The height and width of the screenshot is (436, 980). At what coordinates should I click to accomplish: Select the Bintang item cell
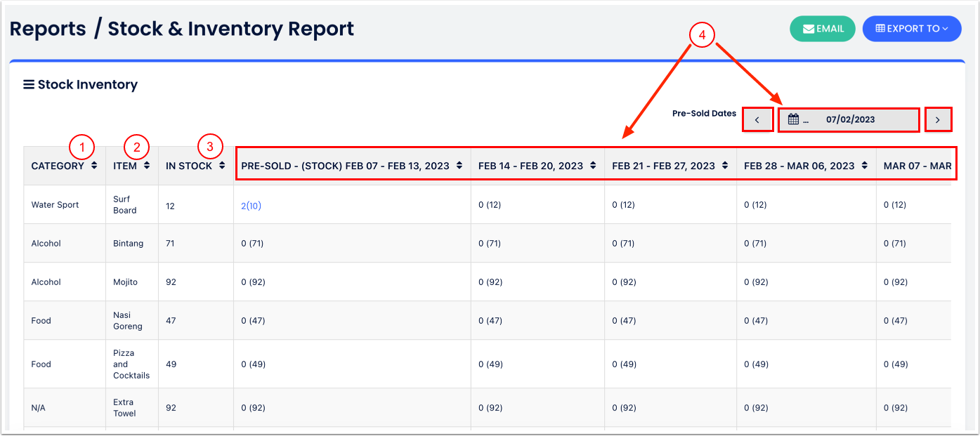point(128,244)
